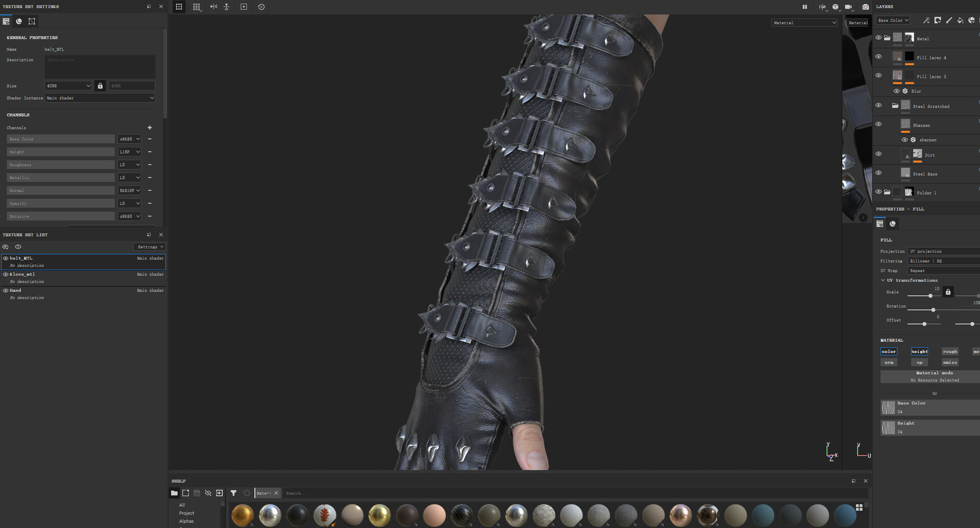This screenshot has height=528, width=980.
Task: Open the viewport Material mode dropdown
Action: [x=804, y=22]
